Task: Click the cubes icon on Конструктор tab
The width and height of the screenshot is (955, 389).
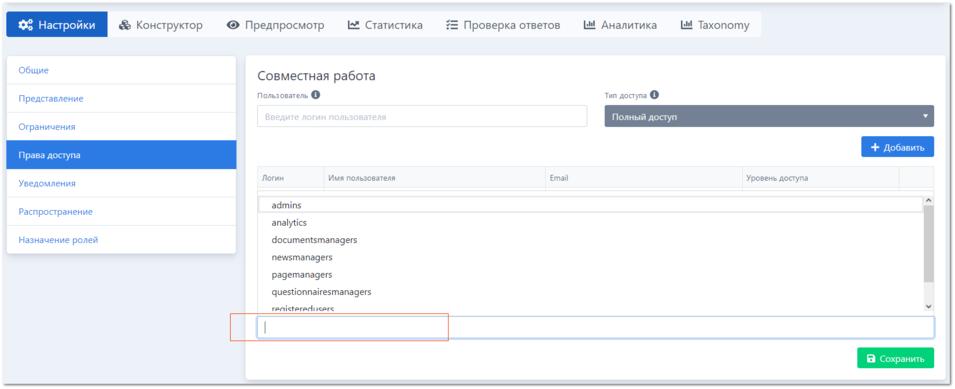Action: [x=125, y=25]
